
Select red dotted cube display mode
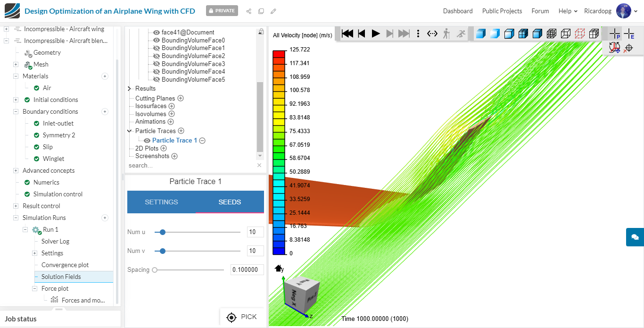click(x=580, y=34)
